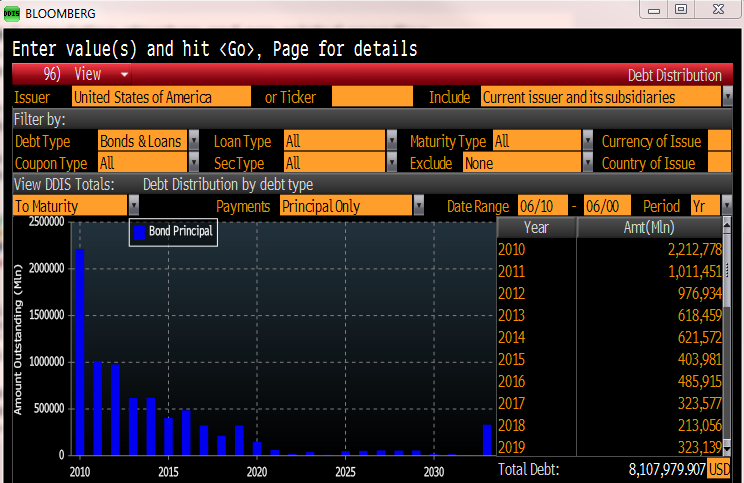Open the Period Yr dropdown arrow
The width and height of the screenshot is (744, 483).
(x=726, y=205)
